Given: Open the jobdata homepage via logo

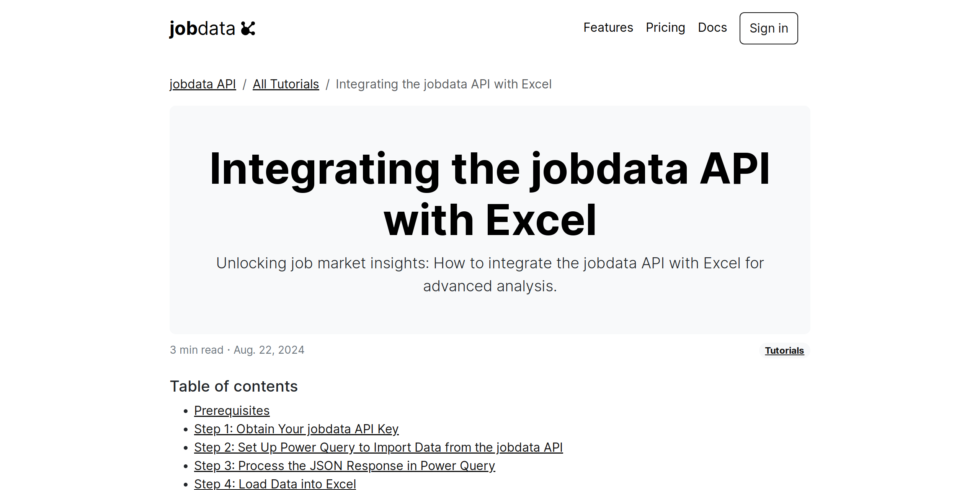Looking at the screenshot, I should pos(203,28).
